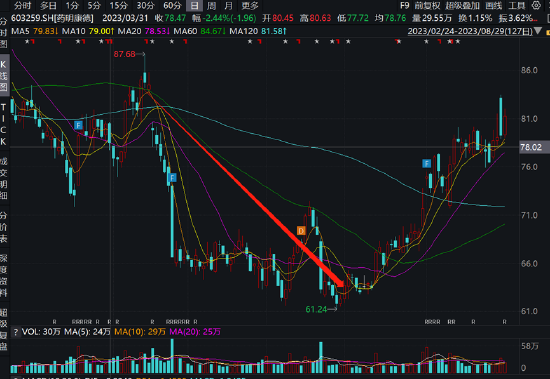Click the high price 高80.63
The width and height of the screenshot is (550, 379).
coord(315,18)
